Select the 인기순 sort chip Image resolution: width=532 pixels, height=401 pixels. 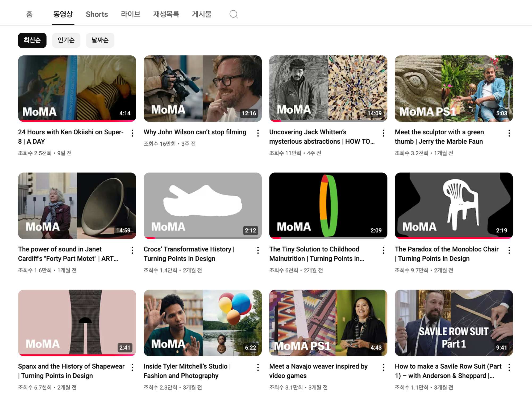[x=66, y=40]
